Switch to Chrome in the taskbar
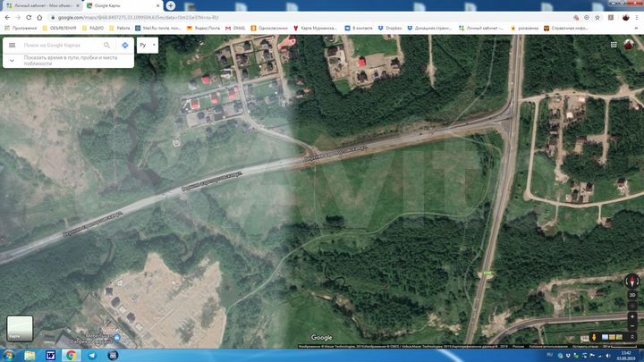This screenshot has height=362, width=644. click(x=71, y=355)
